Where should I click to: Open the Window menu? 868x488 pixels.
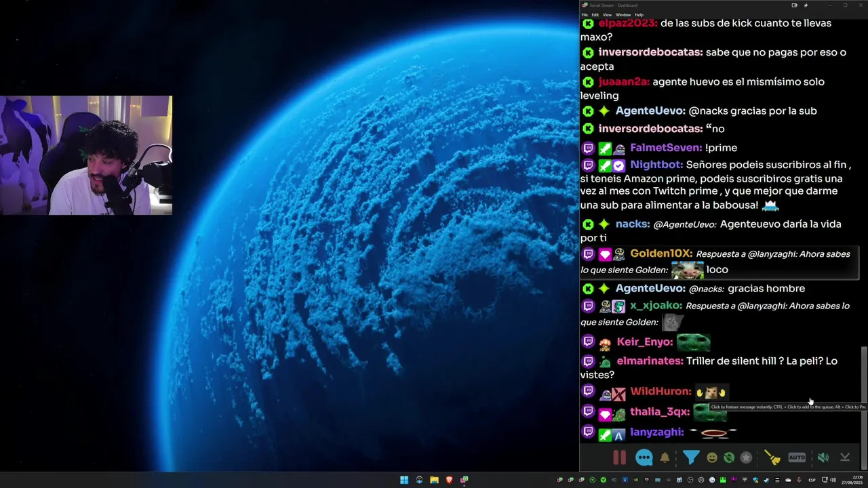pyautogui.click(x=623, y=14)
